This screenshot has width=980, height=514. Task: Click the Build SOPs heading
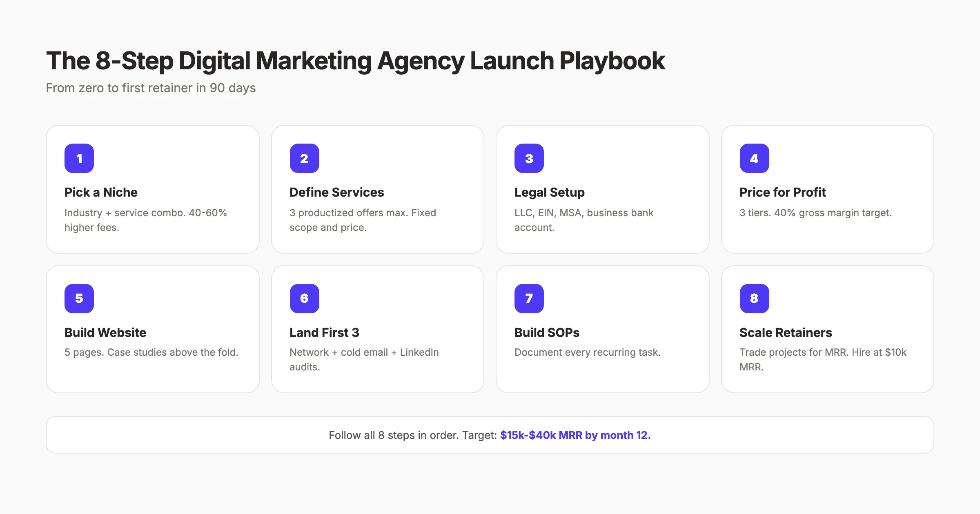(547, 332)
